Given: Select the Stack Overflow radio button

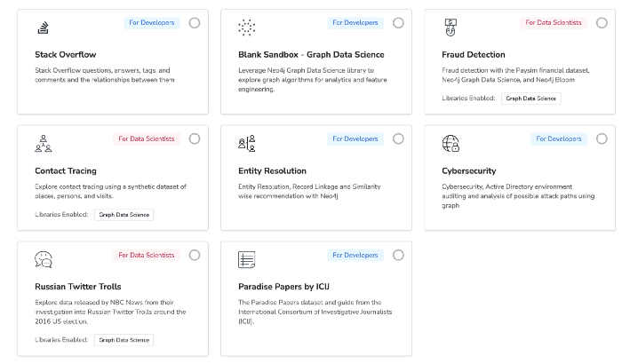Looking at the screenshot, I should pos(195,23).
